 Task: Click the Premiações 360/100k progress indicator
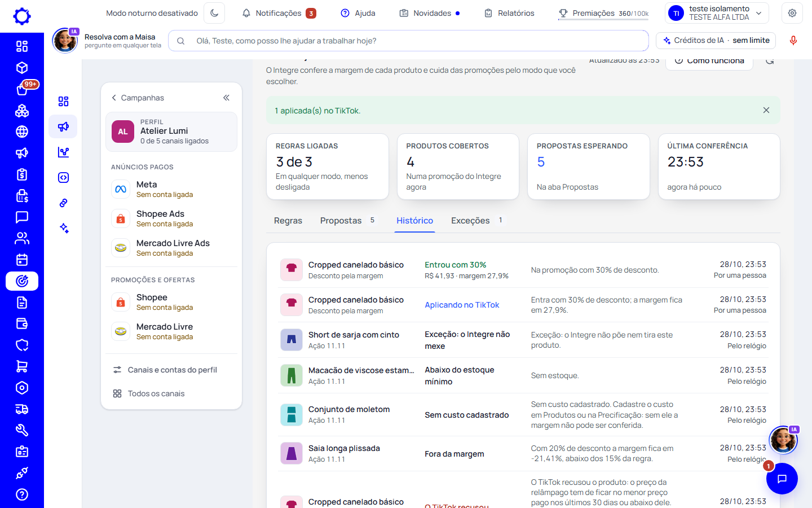tap(603, 13)
